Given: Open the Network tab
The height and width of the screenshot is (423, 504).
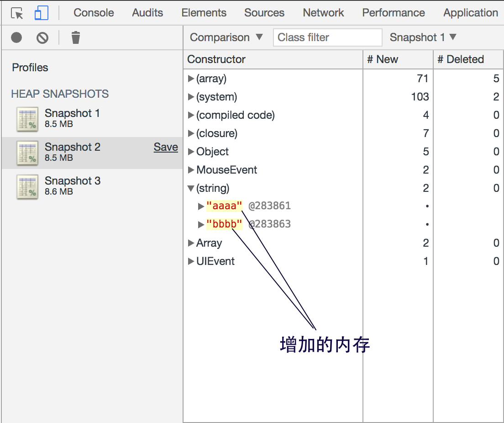Looking at the screenshot, I should tap(323, 13).
